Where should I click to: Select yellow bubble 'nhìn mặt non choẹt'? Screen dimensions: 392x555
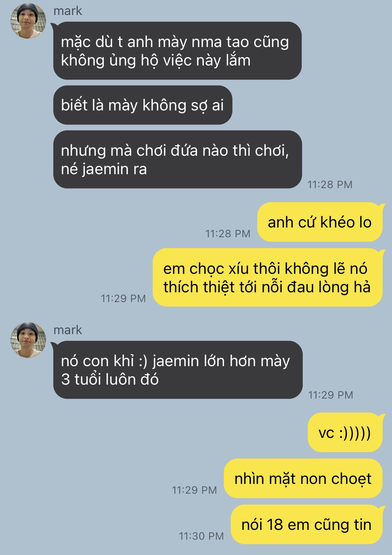pyautogui.click(x=303, y=478)
